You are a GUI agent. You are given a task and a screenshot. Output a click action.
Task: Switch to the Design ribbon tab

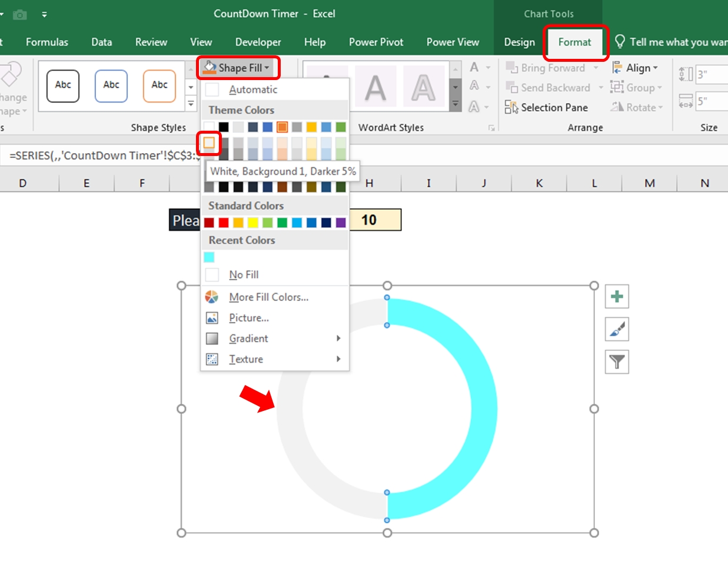[518, 42]
